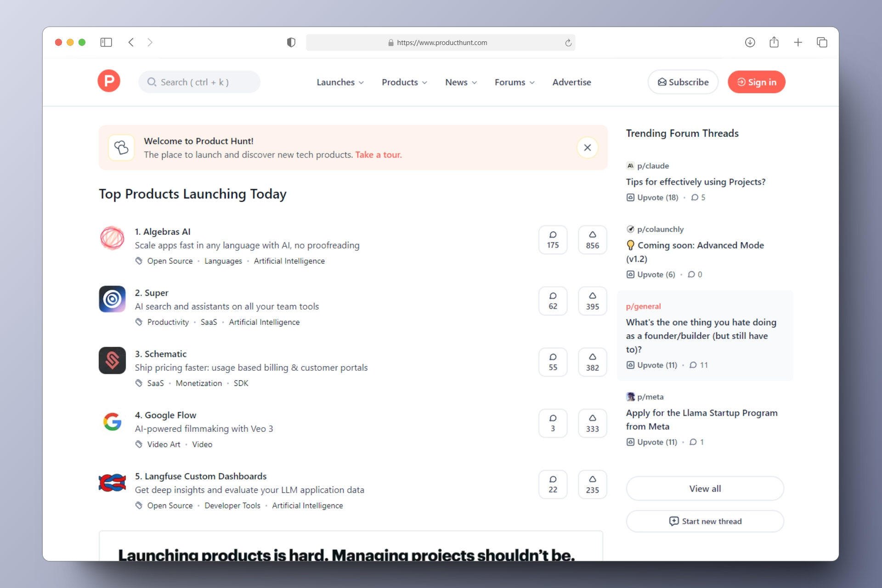This screenshot has width=882, height=588.
Task: Expand the News dropdown menu
Action: click(461, 82)
